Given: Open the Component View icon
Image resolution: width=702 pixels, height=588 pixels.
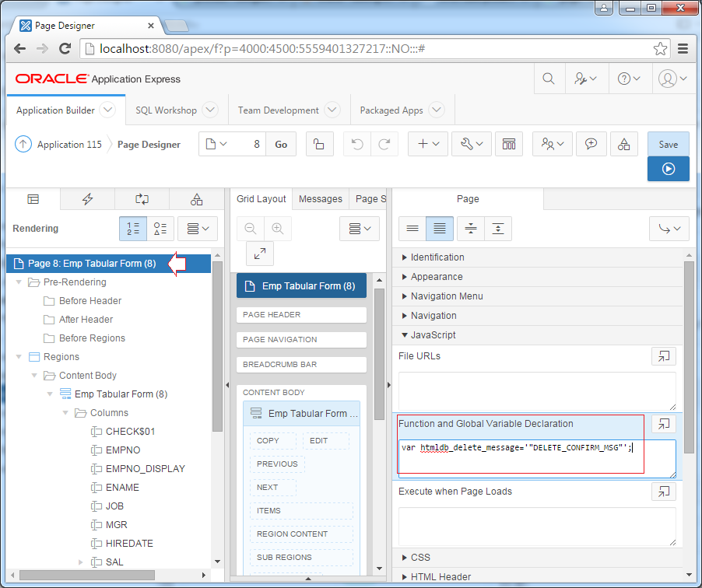Looking at the screenshot, I should pos(508,144).
